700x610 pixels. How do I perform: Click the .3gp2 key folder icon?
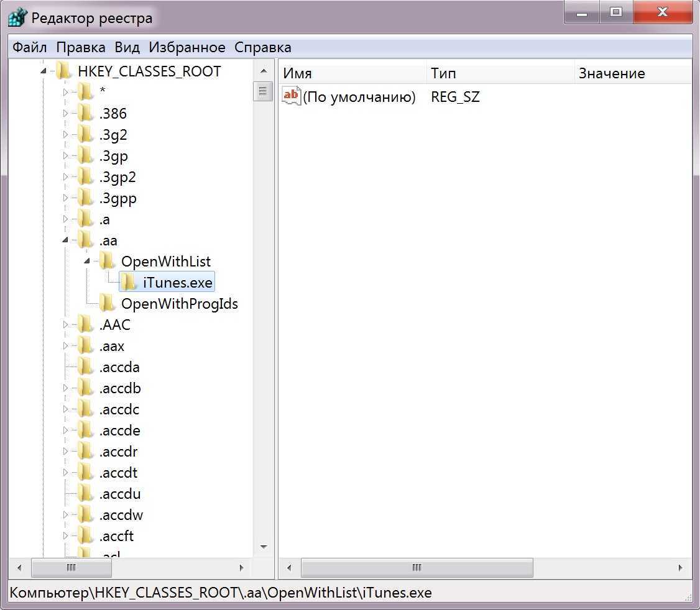pyautogui.click(x=86, y=177)
